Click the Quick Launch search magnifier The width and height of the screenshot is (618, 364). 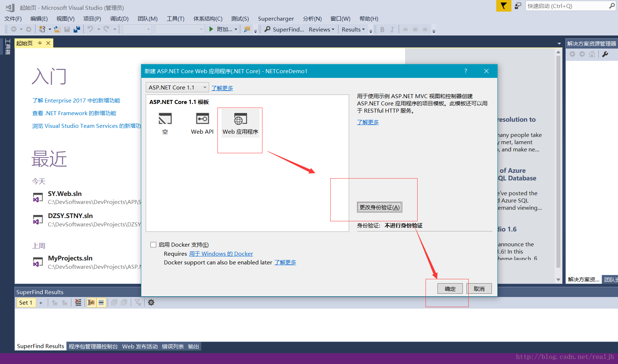pyautogui.click(x=612, y=6)
